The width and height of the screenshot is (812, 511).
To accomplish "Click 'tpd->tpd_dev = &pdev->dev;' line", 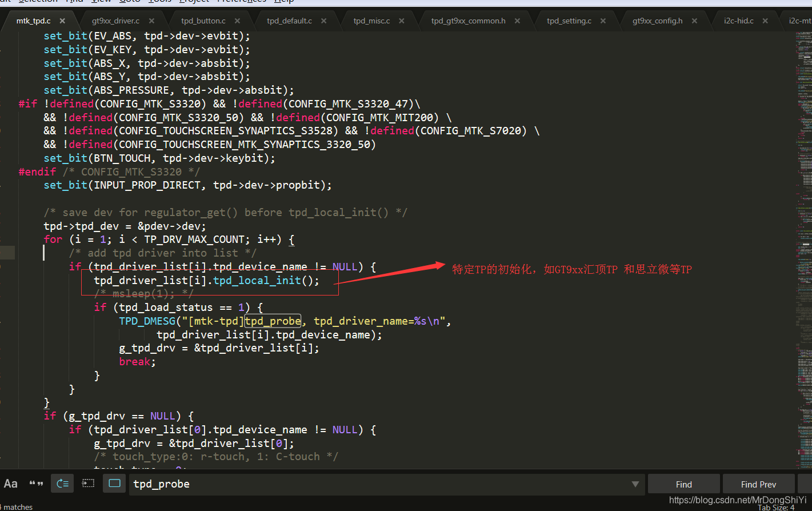I will [125, 226].
